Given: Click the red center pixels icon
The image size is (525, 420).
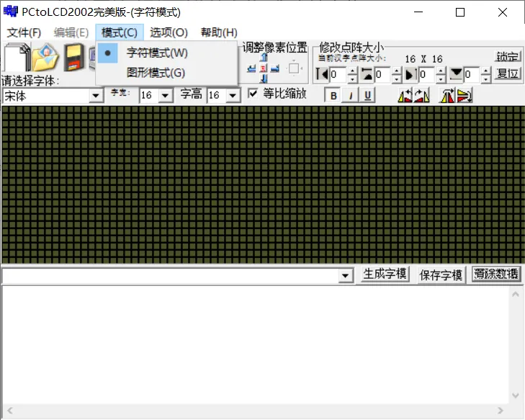Looking at the screenshot, I should tap(264, 68).
